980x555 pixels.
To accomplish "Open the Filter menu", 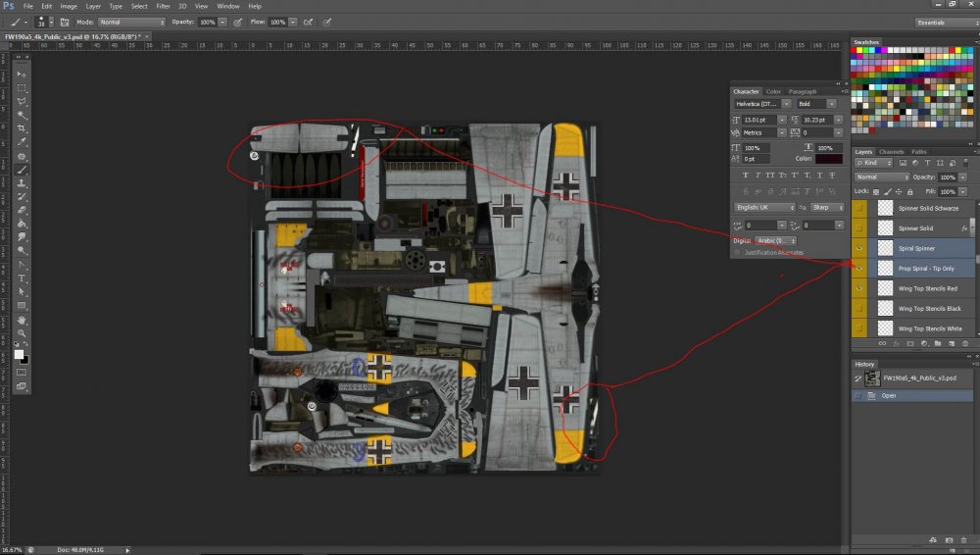I will point(163,6).
